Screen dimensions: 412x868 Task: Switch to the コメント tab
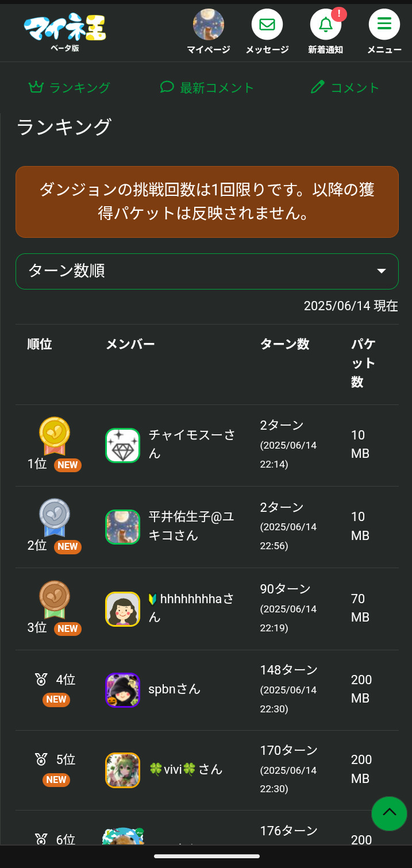coord(345,87)
